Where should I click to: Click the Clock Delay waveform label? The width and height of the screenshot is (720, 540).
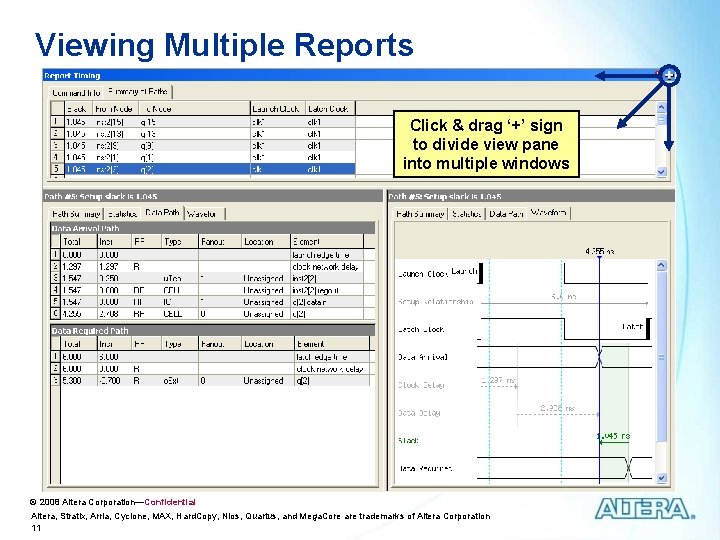point(421,385)
